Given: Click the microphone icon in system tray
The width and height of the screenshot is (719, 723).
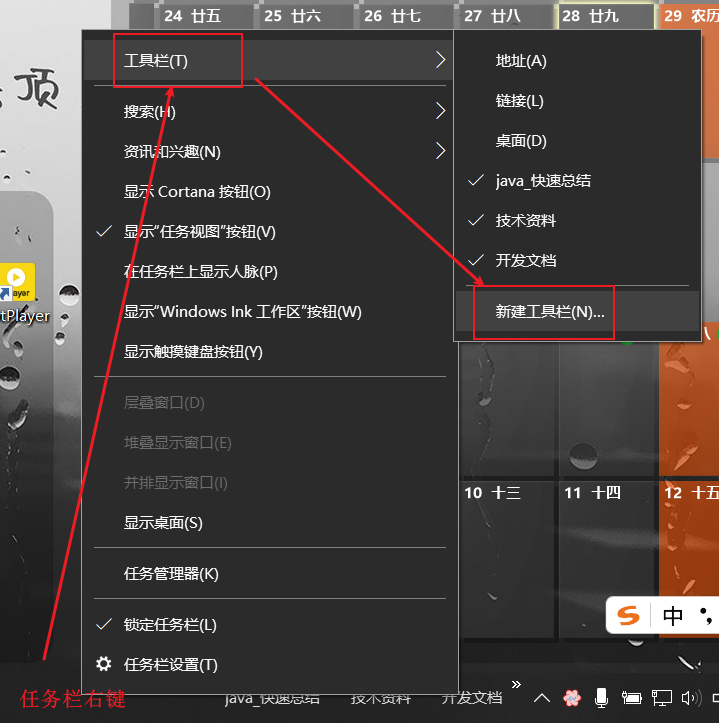Looking at the screenshot, I should [602, 697].
